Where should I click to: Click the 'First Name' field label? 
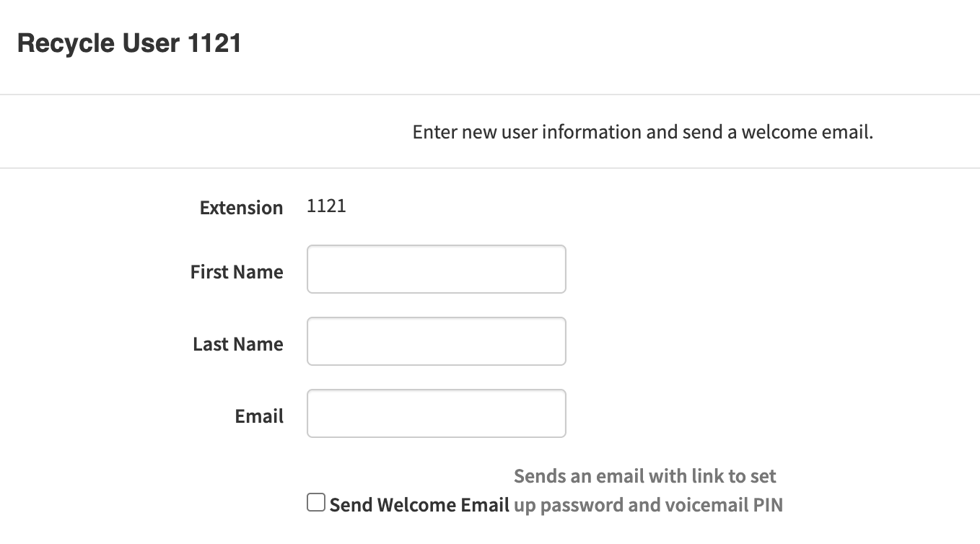click(237, 272)
